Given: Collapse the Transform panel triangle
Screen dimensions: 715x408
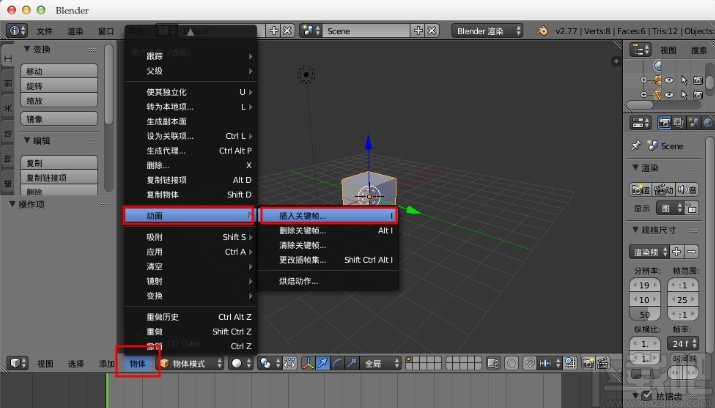Looking at the screenshot, I should (27, 49).
